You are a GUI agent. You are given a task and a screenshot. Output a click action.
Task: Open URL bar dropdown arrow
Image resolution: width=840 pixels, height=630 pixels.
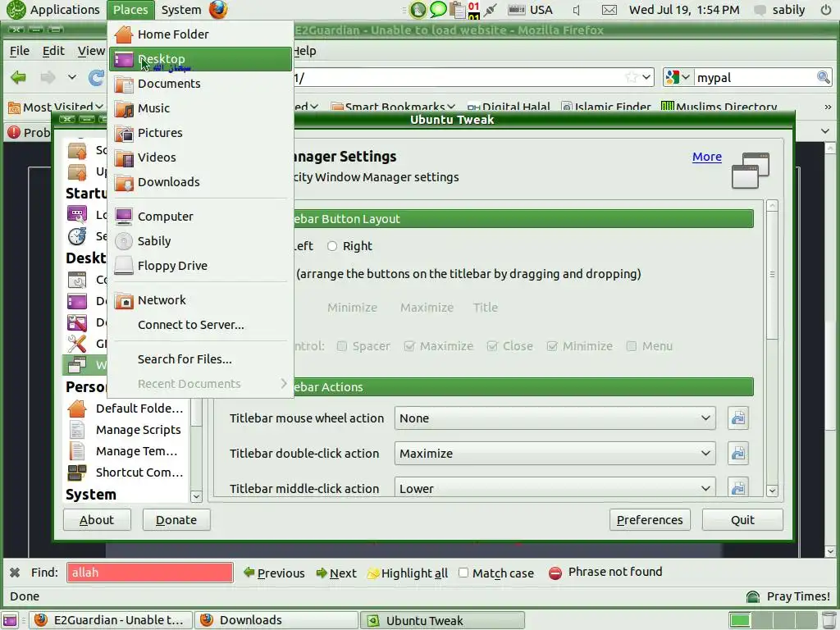(646, 77)
